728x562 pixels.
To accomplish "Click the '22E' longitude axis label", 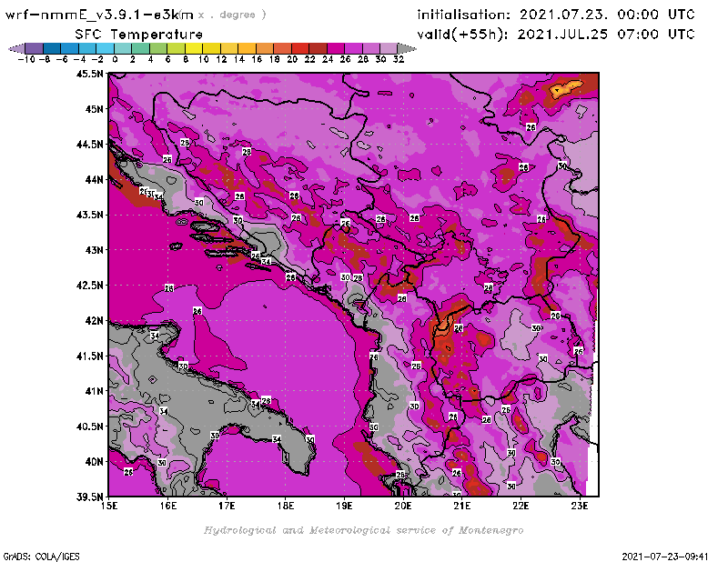I will coord(521,506).
